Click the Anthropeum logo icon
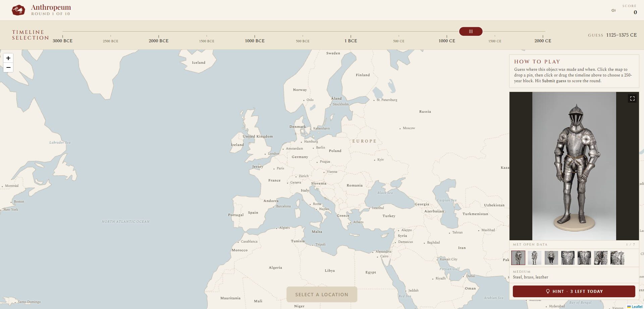The image size is (644, 309). click(18, 10)
